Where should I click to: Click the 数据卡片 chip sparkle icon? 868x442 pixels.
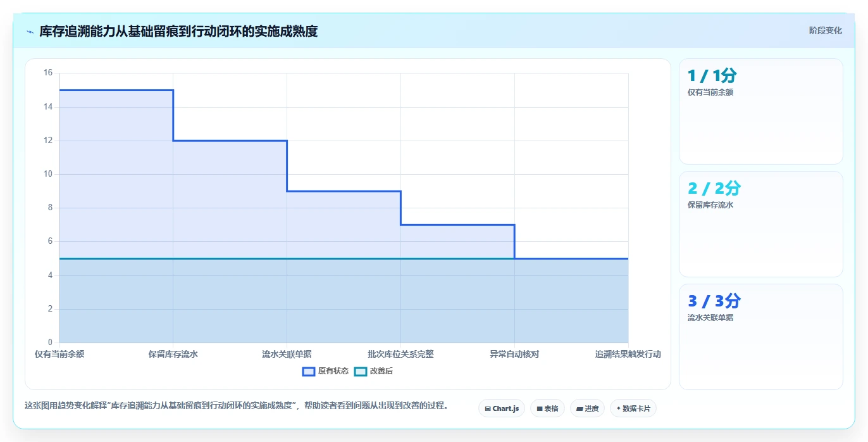coord(619,409)
